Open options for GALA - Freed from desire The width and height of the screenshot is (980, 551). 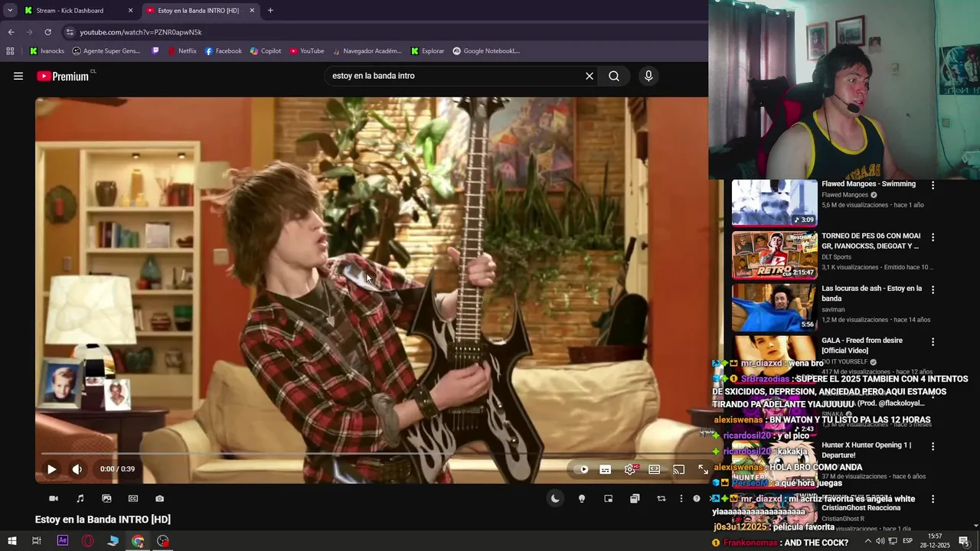click(x=933, y=341)
